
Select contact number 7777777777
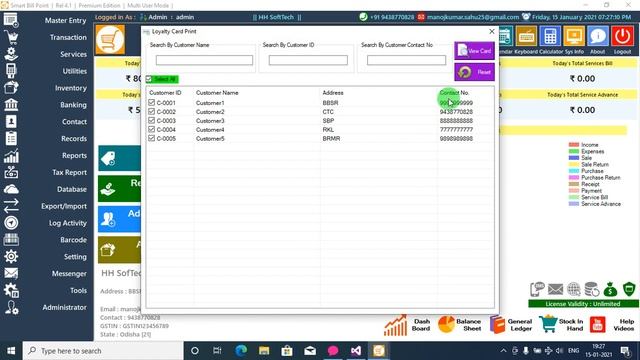[456, 130]
